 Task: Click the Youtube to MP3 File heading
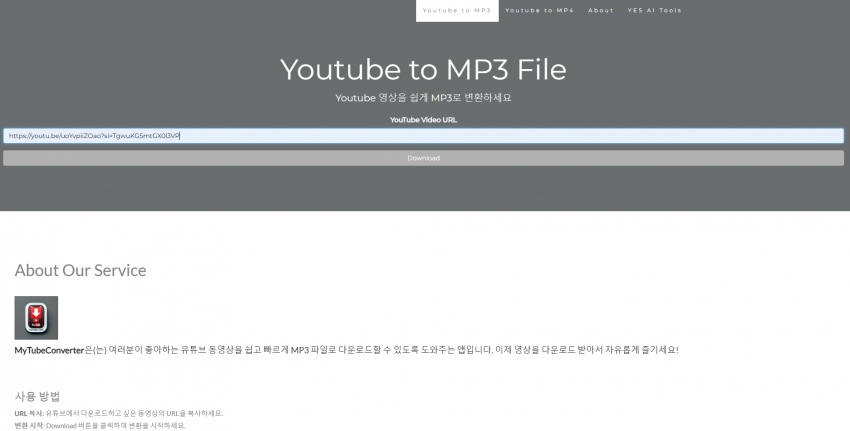click(423, 69)
